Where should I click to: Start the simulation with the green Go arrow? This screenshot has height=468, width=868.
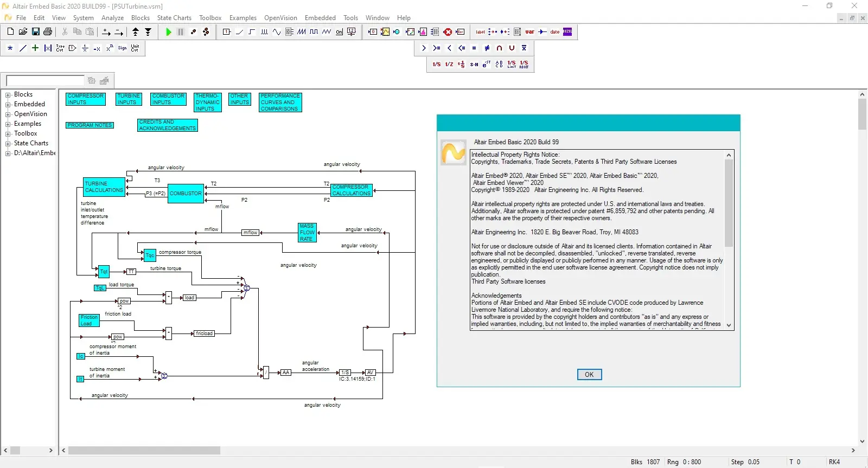coord(169,32)
